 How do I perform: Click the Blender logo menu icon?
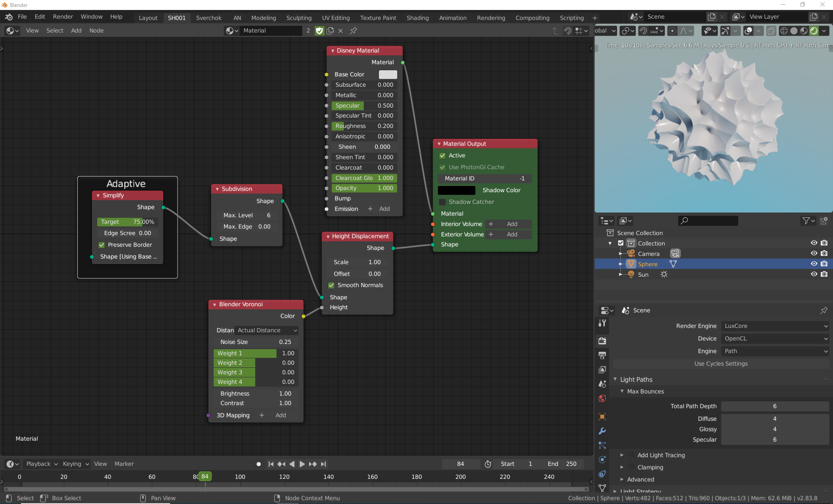pos(9,17)
